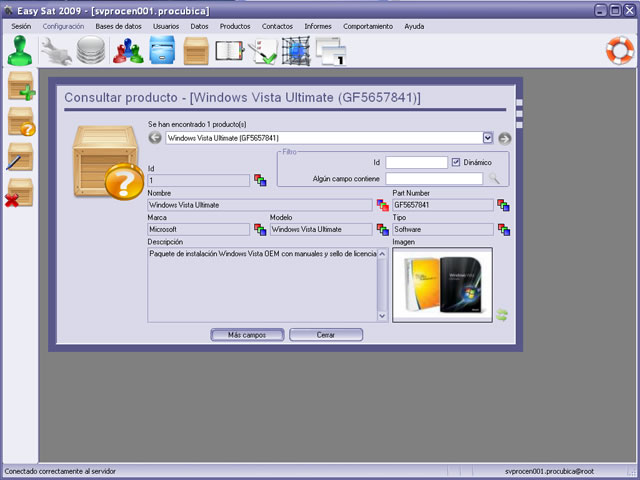Open the Configuración menu
Screen dimensions: 640x480
coord(63,26)
